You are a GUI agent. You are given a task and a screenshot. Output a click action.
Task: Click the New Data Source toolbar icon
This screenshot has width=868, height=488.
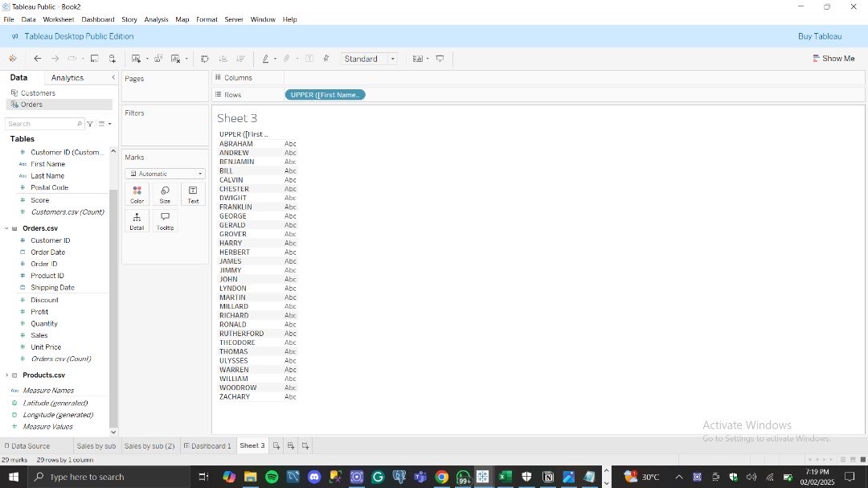(113, 58)
